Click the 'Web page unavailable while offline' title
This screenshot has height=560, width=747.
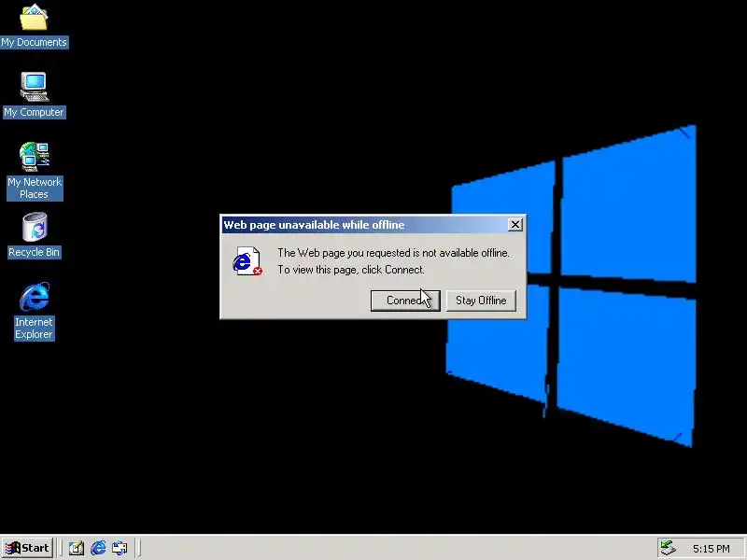[314, 225]
